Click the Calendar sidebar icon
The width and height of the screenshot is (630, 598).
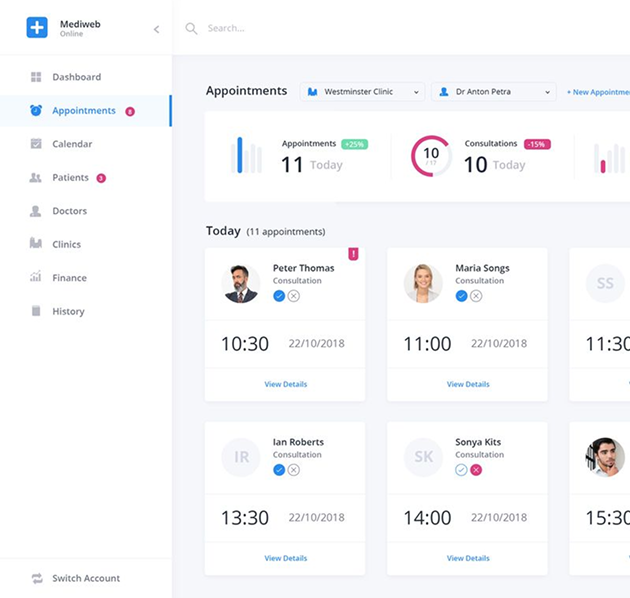click(36, 144)
